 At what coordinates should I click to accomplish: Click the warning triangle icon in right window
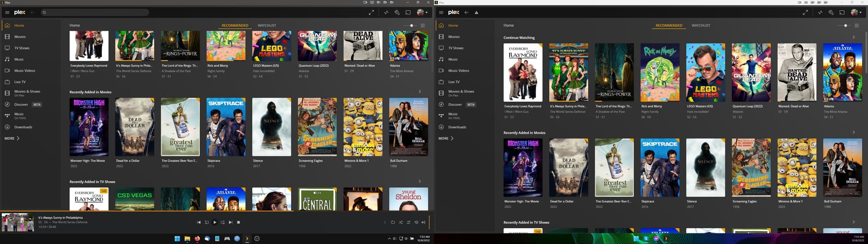476,13
